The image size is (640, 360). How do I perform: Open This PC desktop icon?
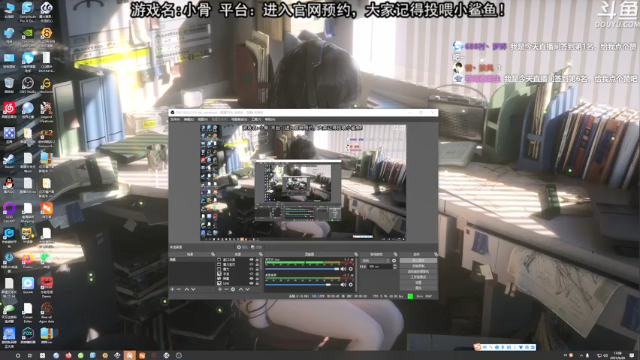pyautogui.click(x=9, y=9)
